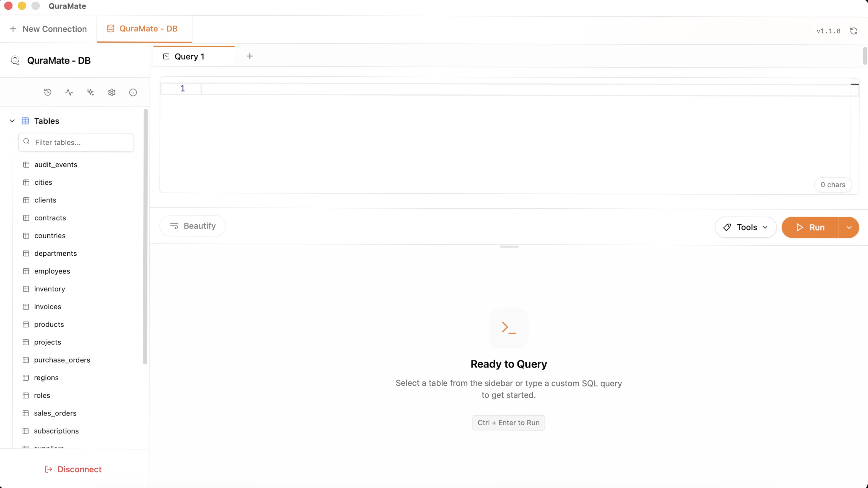Select the employees table
868x488 pixels.
[x=52, y=271]
